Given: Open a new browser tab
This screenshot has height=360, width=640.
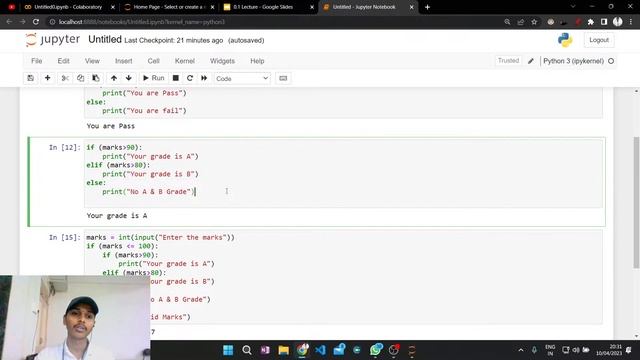Looking at the screenshot, I should (x=427, y=7).
